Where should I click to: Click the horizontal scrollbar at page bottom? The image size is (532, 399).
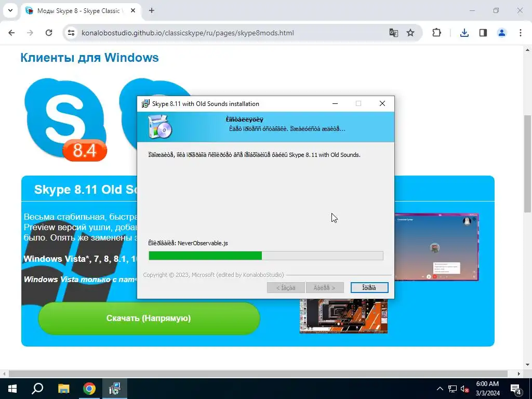tap(258, 374)
